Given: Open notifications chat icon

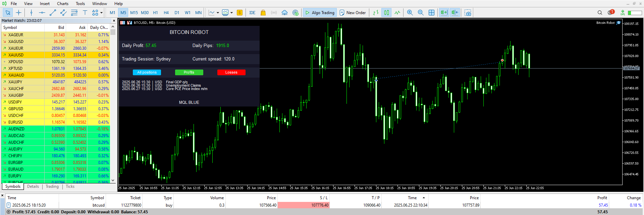Looking at the screenshot, I should pyautogui.click(x=611, y=13).
